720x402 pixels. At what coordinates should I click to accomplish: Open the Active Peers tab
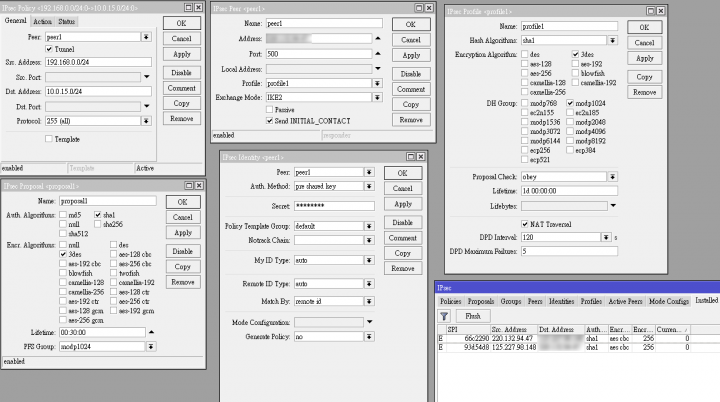click(625, 301)
